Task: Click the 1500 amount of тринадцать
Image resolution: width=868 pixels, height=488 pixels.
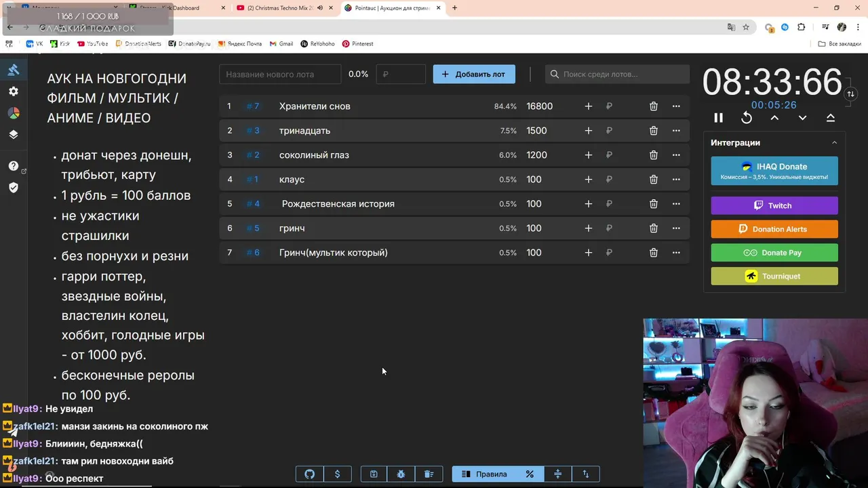Action: pyautogui.click(x=537, y=131)
